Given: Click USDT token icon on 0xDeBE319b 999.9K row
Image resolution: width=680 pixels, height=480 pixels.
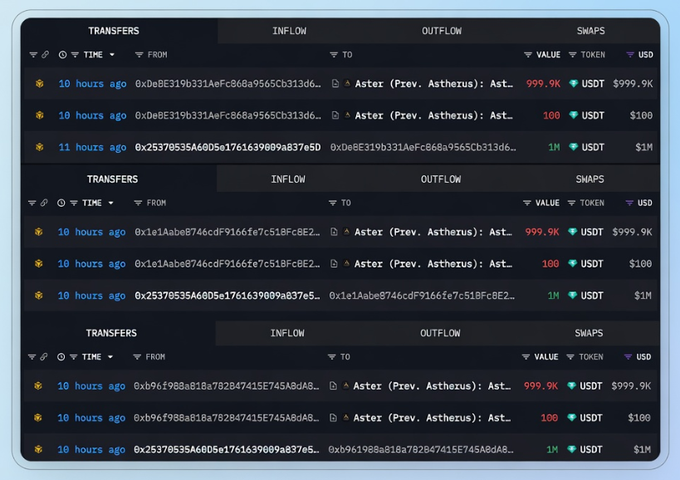Looking at the screenshot, I should (x=573, y=83).
